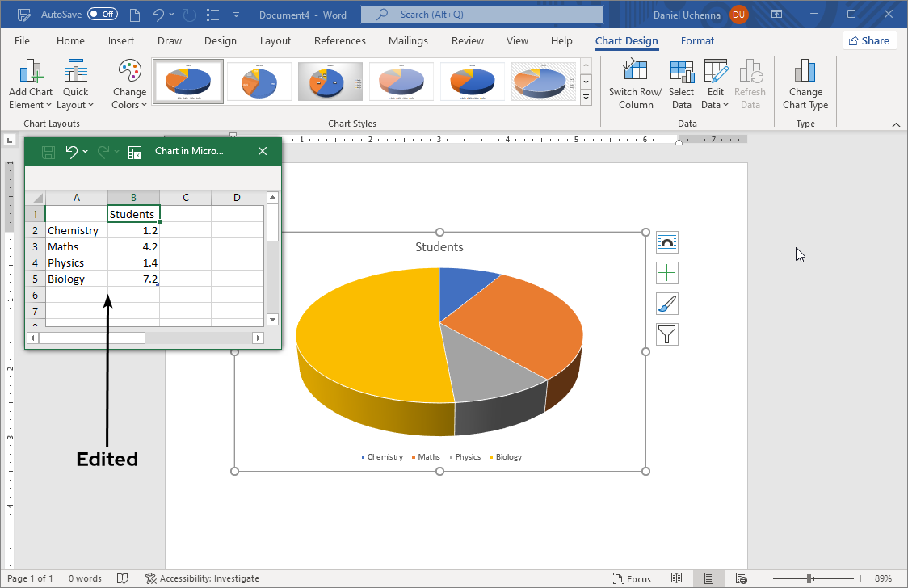
Task: Open Chart Styles brush beside the chart
Action: pos(666,304)
